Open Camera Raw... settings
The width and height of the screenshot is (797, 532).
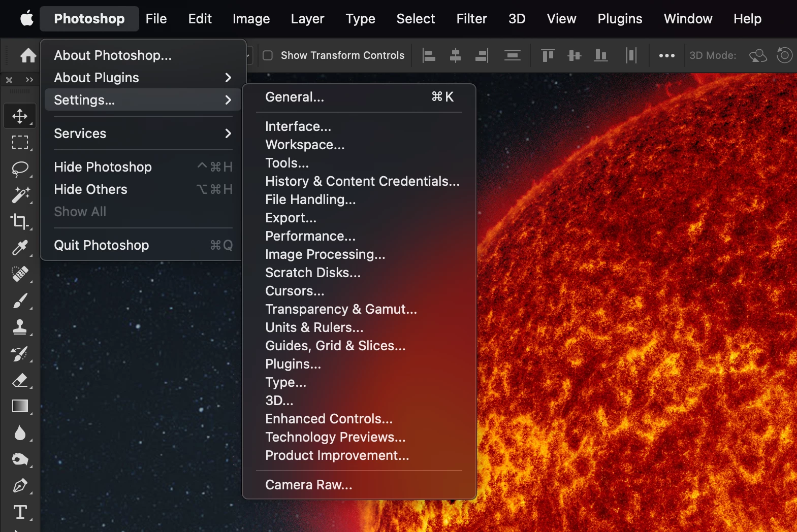coord(359,485)
